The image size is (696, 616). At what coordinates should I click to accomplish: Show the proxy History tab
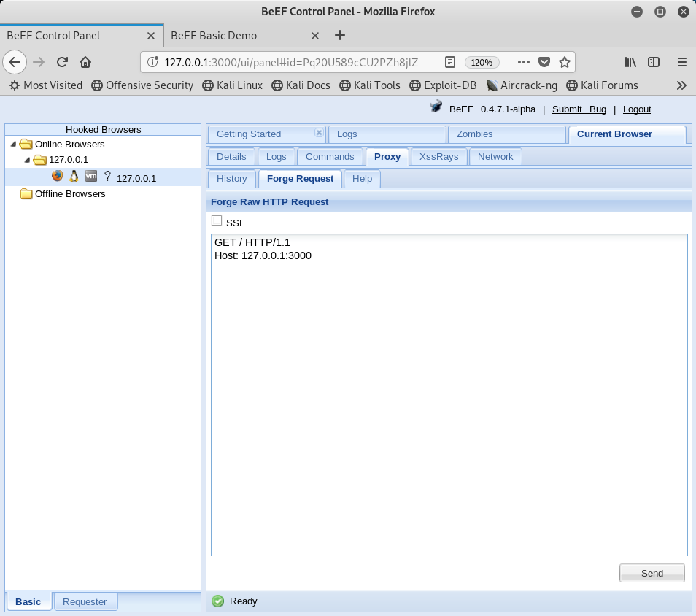click(232, 179)
